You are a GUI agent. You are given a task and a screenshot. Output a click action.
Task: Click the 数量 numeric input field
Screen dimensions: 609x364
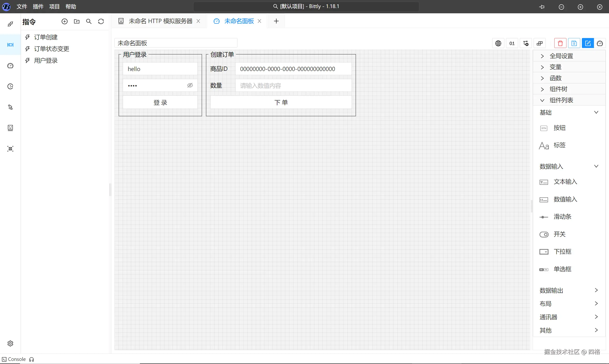coord(293,86)
